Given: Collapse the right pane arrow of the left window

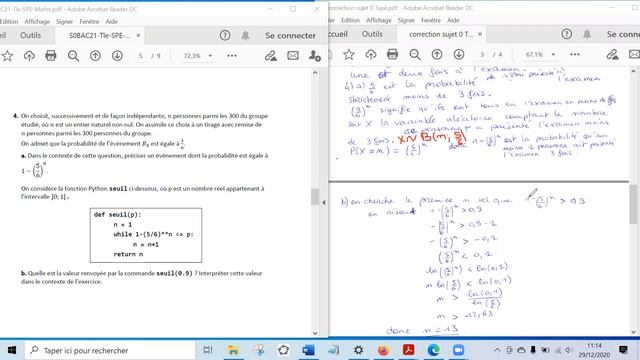Looking at the screenshot, I should (324, 202).
